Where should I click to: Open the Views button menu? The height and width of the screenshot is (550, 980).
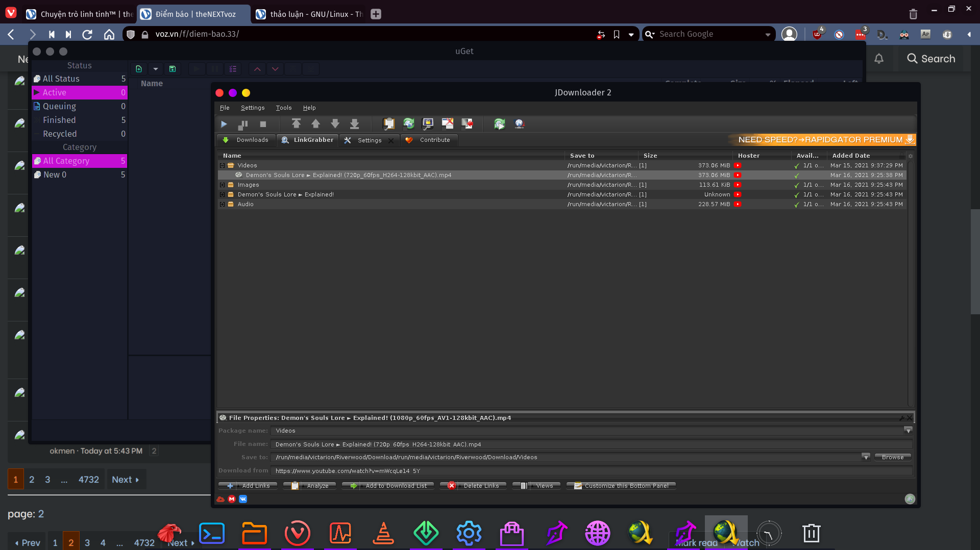(x=536, y=486)
